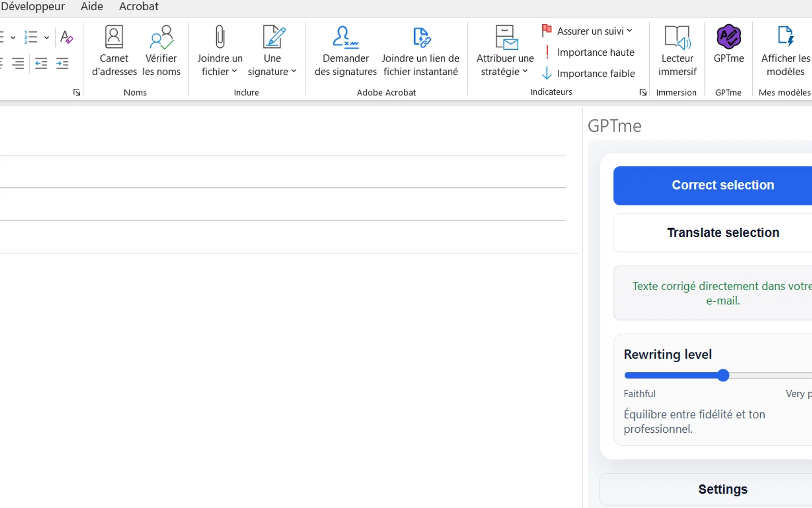Viewport: 812px width, 508px height.
Task: Expand Assurer un suivi flag menu
Action: coord(587,31)
